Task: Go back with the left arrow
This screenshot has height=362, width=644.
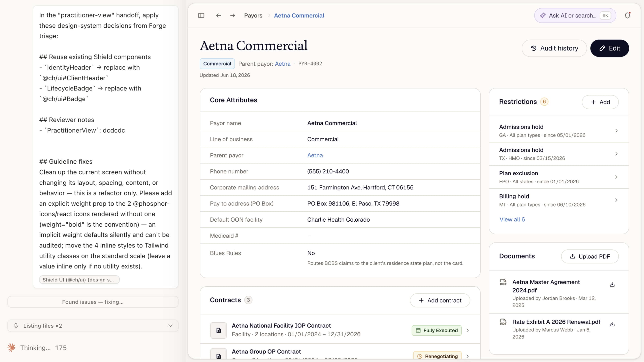Action: coord(219,15)
